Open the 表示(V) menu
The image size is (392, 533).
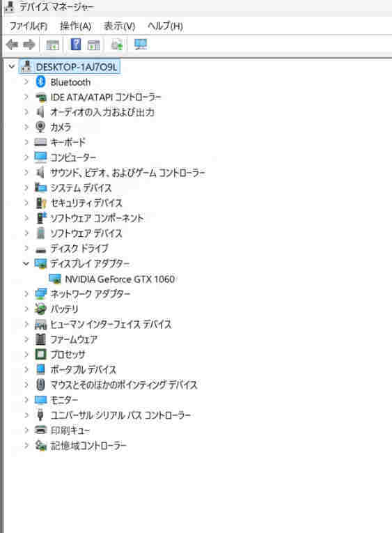point(119,26)
